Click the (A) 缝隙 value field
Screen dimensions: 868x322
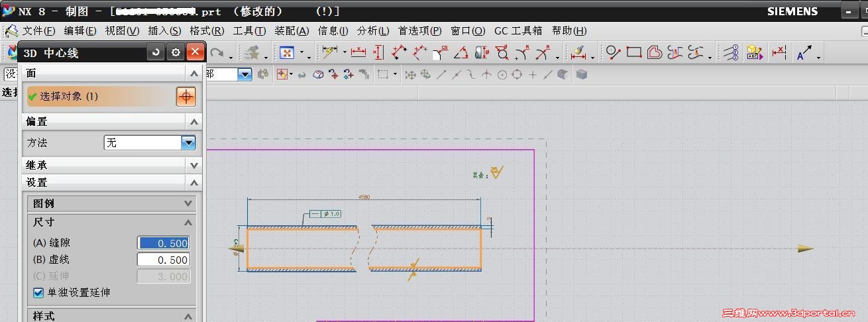(x=164, y=243)
